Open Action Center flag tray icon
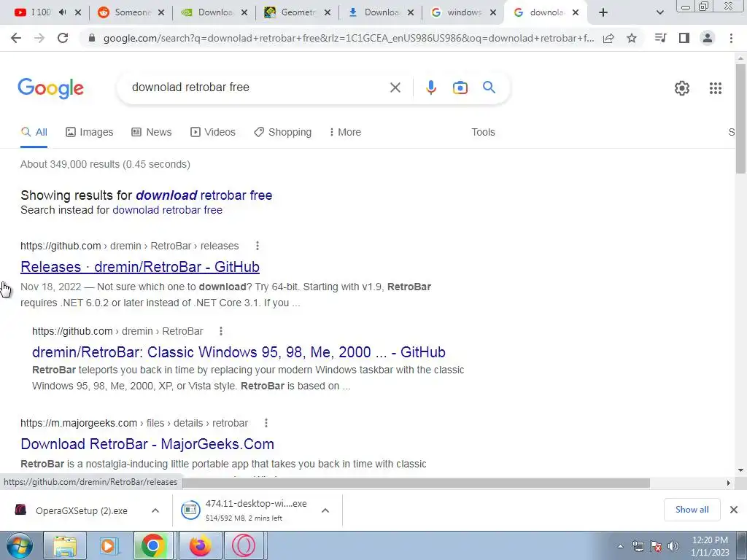The height and width of the screenshot is (560, 747). (656, 546)
